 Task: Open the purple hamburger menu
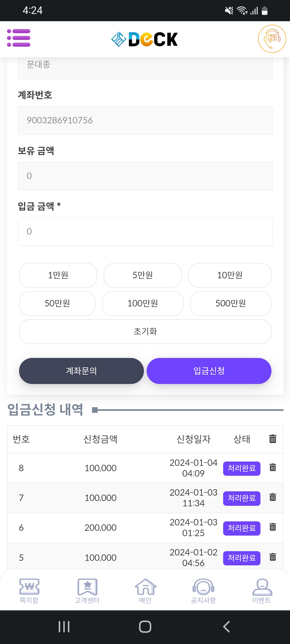click(19, 38)
